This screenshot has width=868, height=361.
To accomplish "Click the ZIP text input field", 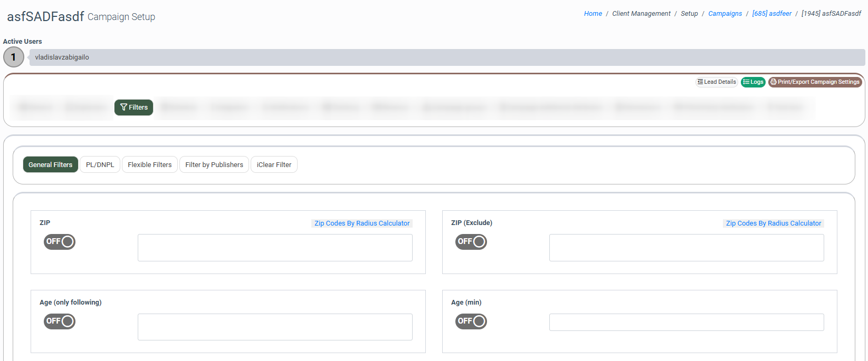I will pos(275,248).
